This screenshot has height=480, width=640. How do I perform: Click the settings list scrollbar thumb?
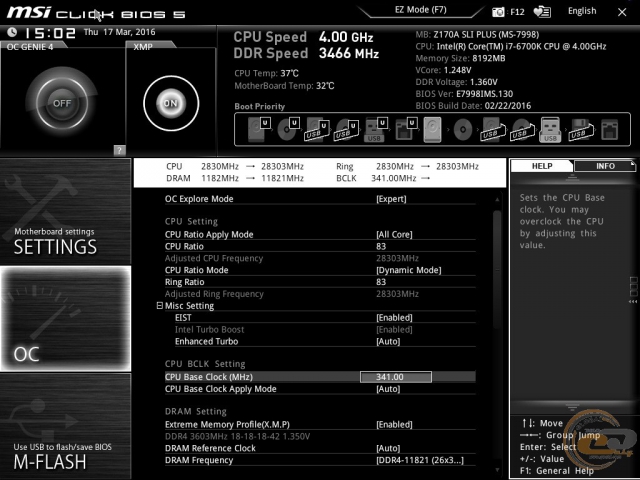[497, 269]
